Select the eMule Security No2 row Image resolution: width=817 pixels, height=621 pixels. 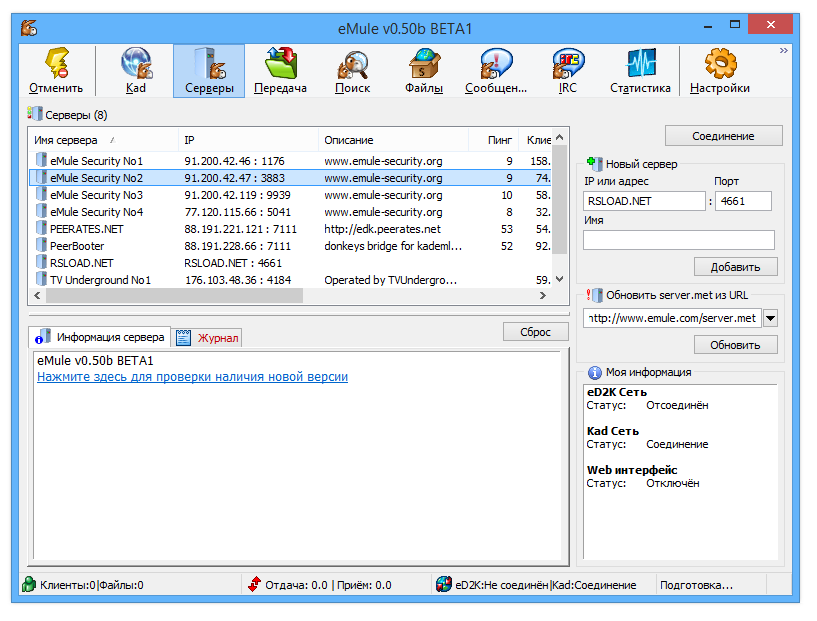(290, 178)
